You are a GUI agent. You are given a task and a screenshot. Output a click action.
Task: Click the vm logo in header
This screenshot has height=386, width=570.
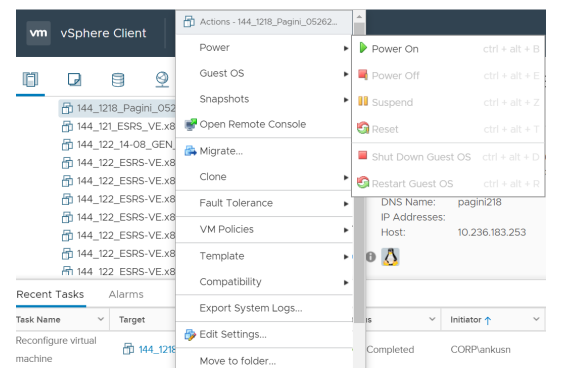39,33
